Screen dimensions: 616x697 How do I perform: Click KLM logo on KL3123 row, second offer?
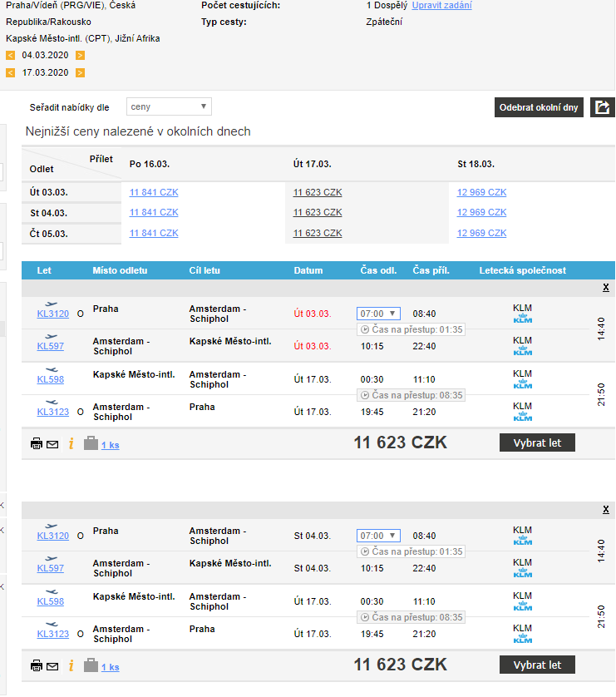click(x=523, y=640)
